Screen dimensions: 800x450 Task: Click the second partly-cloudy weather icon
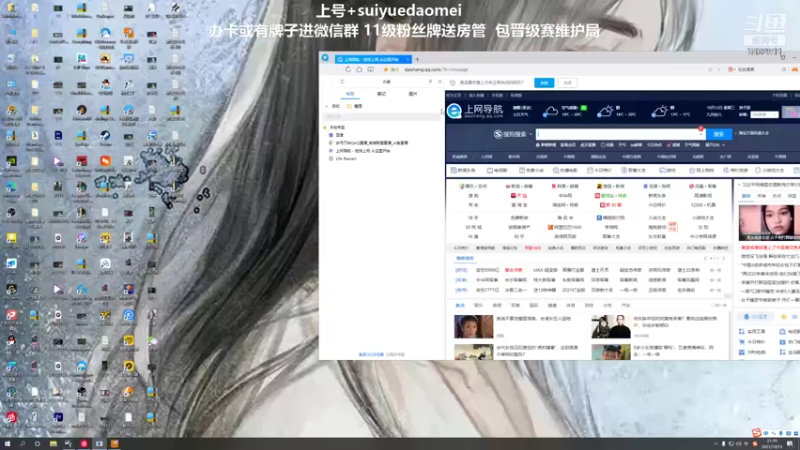[x=605, y=111]
